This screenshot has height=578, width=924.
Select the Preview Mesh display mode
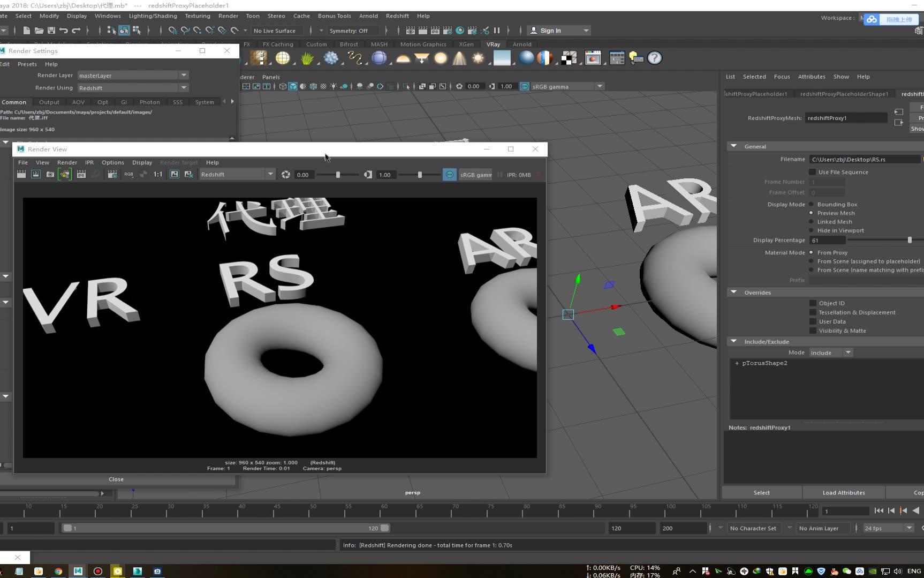tap(811, 213)
